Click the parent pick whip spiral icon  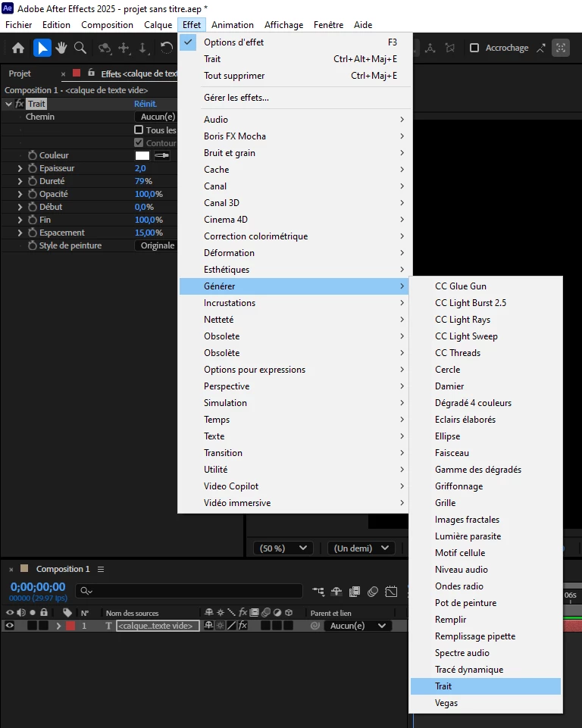click(x=315, y=626)
